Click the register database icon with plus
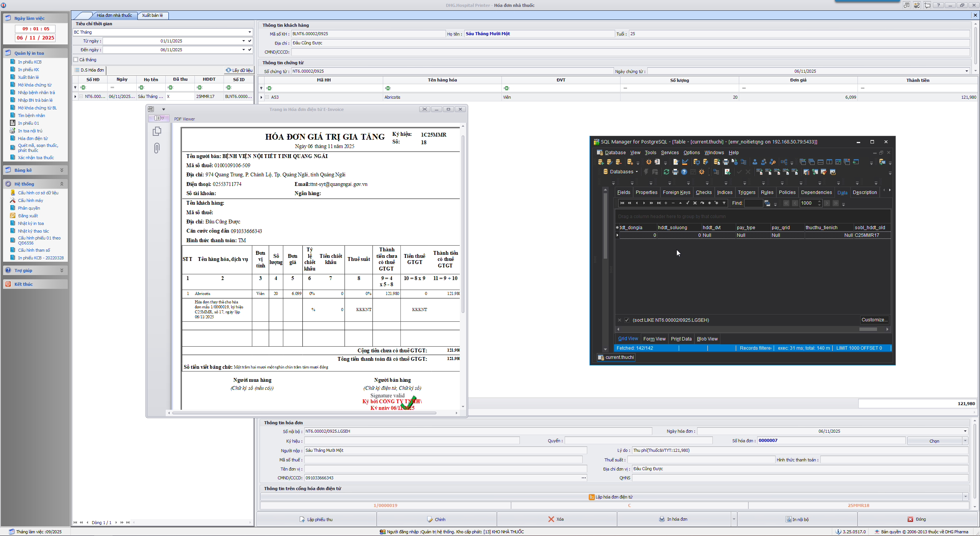This screenshot has height=536, width=980. (x=600, y=162)
